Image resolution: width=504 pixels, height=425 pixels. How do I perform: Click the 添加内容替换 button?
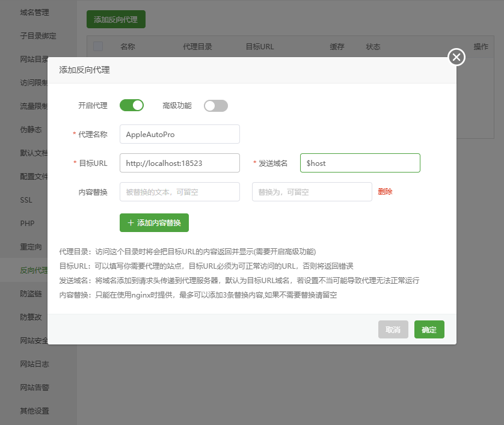coord(155,222)
